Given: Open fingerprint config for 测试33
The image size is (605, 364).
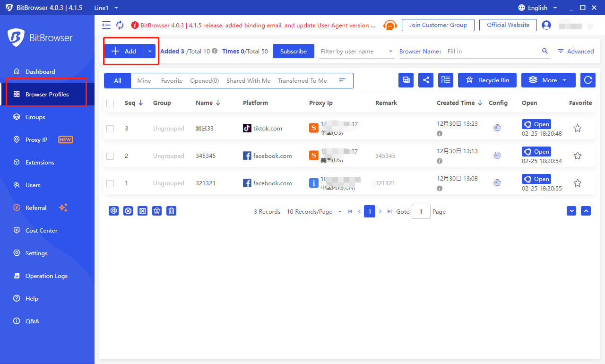Looking at the screenshot, I should pyautogui.click(x=497, y=128).
